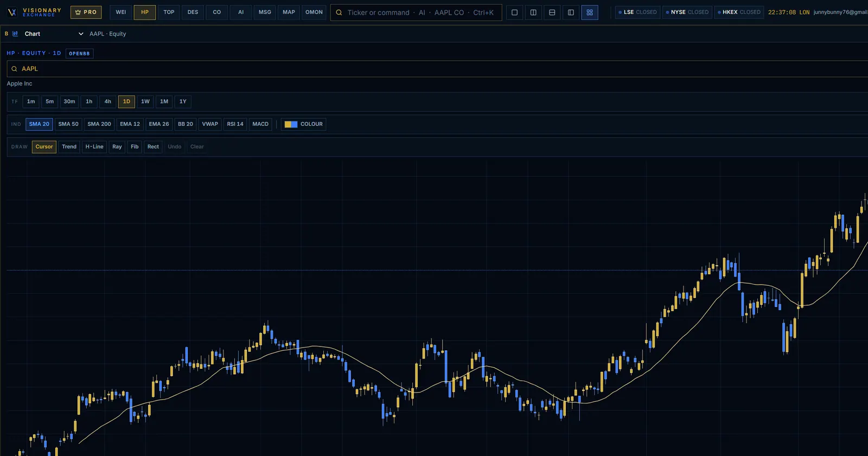The height and width of the screenshot is (456, 868).
Task: Enable the EMA 12 indicator
Action: click(x=130, y=124)
